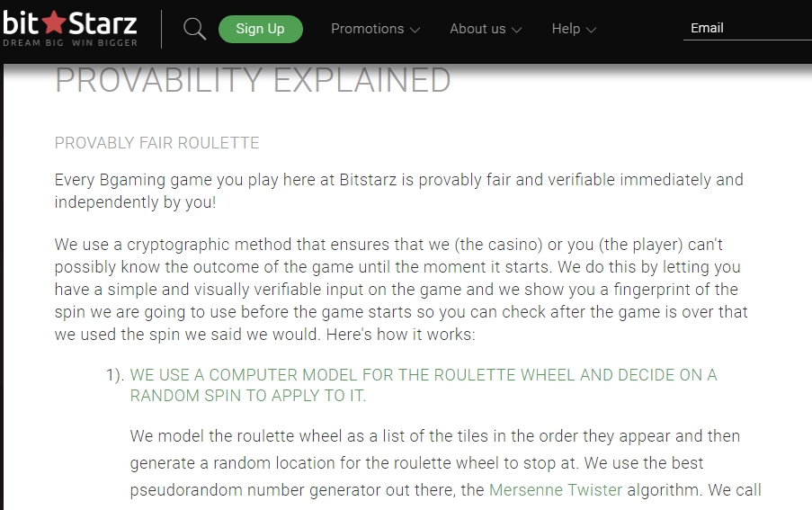Click the green Sign Up button
The height and width of the screenshot is (510, 812).
tap(261, 29)
